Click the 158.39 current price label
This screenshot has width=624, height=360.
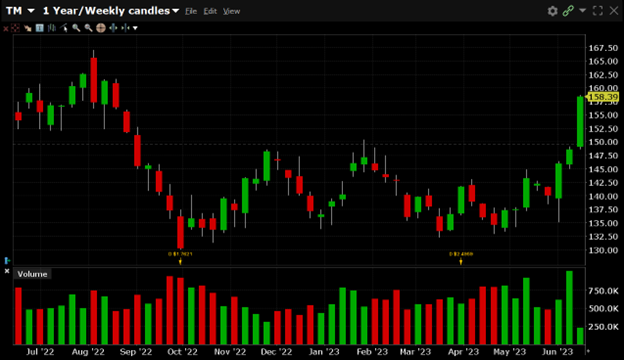(x=603, y=97)
